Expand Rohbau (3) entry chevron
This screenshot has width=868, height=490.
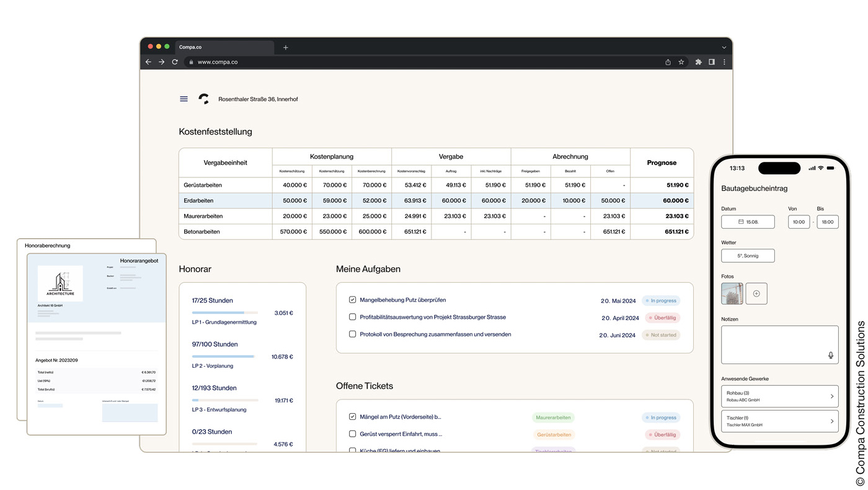coord(832,396)
